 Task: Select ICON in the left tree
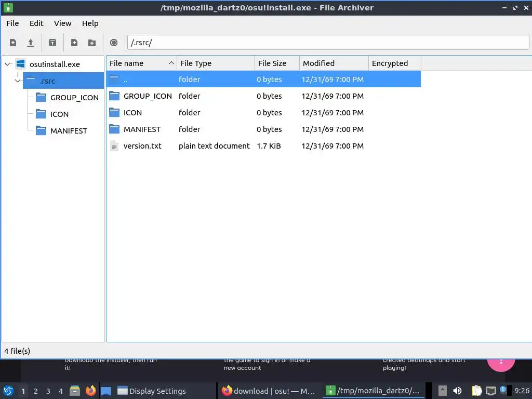59,114
